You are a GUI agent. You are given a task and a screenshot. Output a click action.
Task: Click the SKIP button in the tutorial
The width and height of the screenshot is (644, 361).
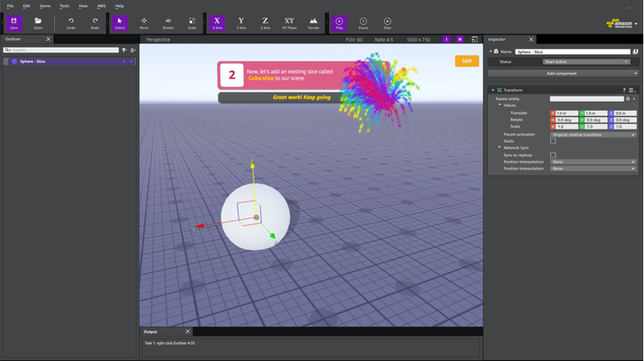click(x=467, y=61)
